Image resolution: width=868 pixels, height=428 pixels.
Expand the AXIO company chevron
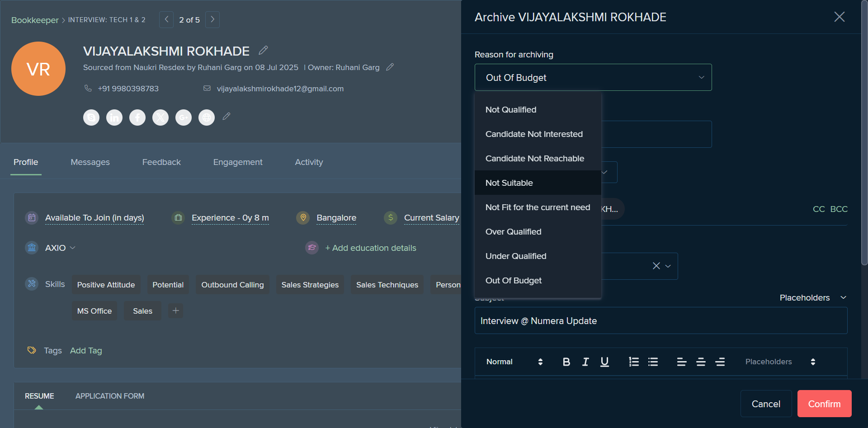point(73,248)
